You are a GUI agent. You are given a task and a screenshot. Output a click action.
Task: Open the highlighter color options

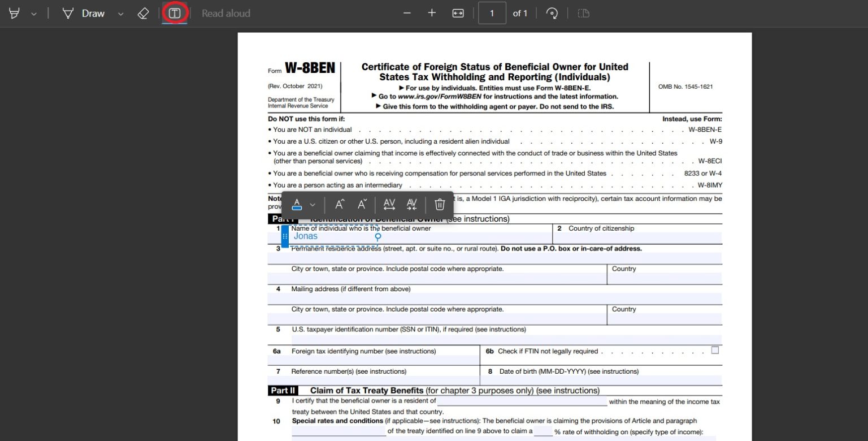click(32, 13)
